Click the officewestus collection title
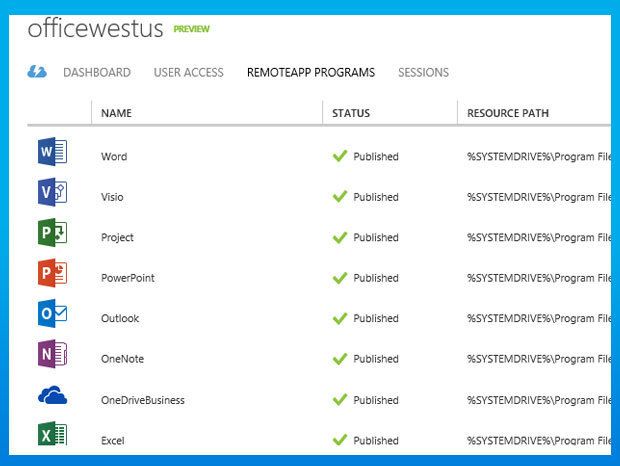 click(95, 28)
